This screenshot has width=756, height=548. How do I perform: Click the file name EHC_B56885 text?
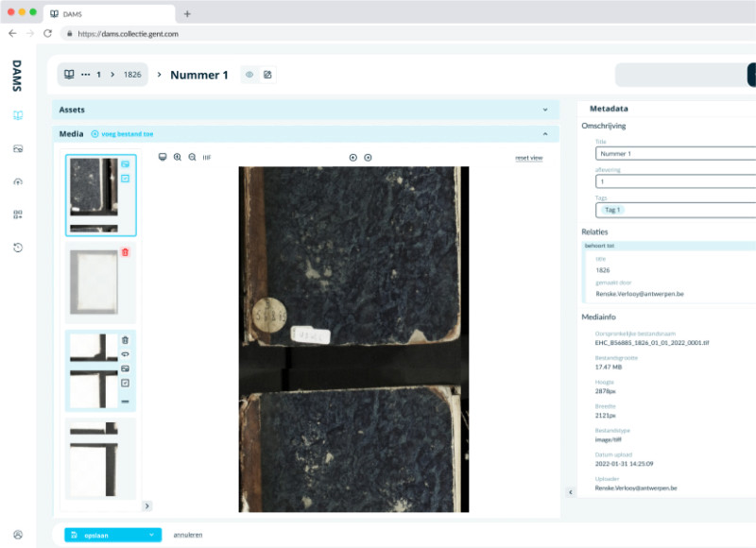[x=652, y=343]
